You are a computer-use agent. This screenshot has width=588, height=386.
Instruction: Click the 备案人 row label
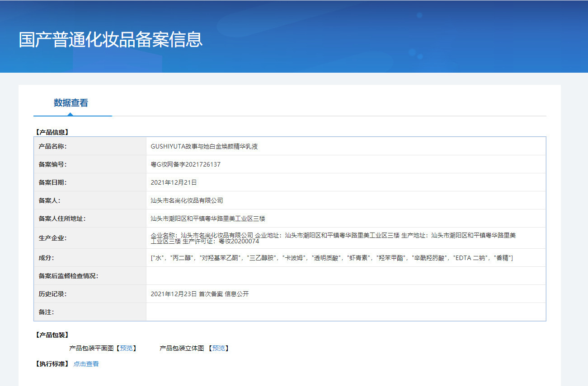[49, 200]
